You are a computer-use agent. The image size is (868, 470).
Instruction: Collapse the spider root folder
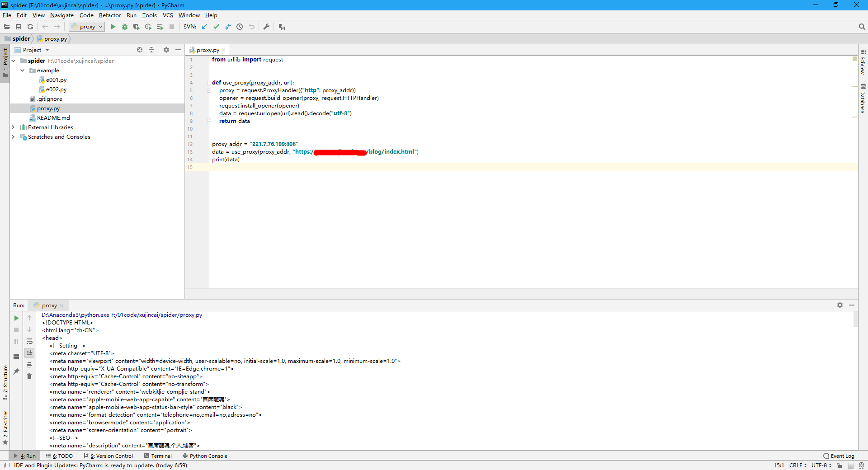click(14, 61)
